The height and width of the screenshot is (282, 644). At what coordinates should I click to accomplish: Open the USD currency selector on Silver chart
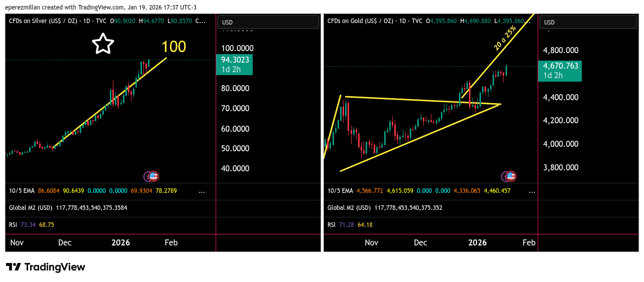pyautogui.click(x=268, y=22)
